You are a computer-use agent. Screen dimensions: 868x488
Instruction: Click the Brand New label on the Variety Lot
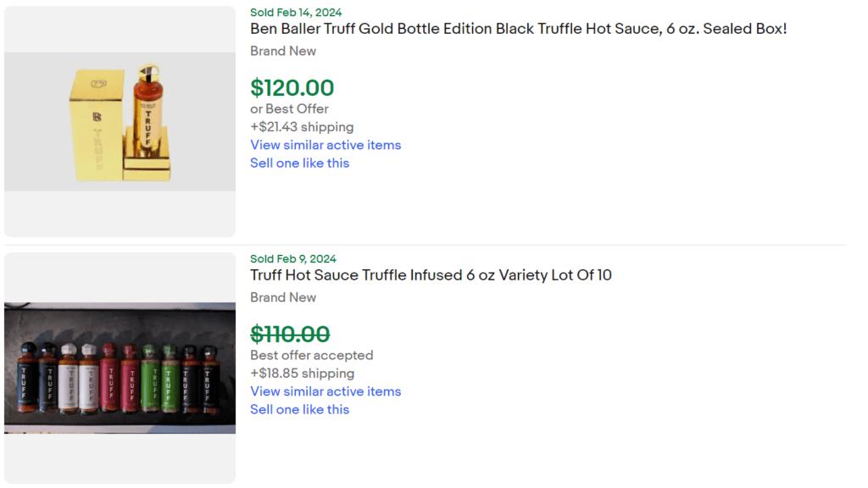point(282,297)
